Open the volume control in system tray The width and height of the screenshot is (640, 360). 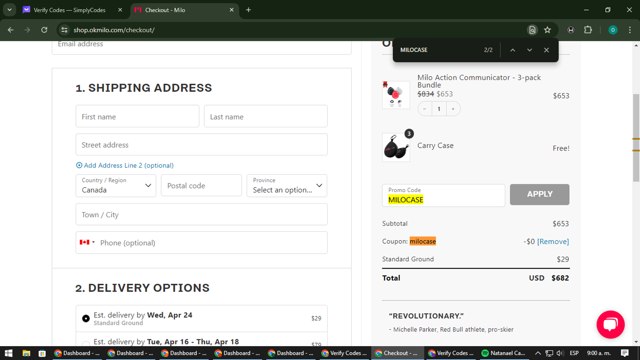[560, 353]
